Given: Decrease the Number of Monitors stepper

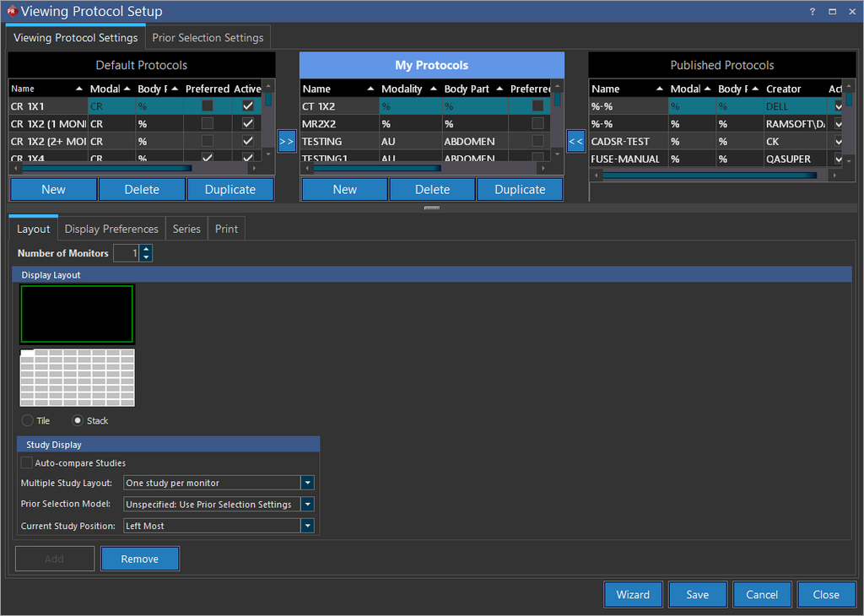Looking at the screenshot, I should click(x=146, y=257).
